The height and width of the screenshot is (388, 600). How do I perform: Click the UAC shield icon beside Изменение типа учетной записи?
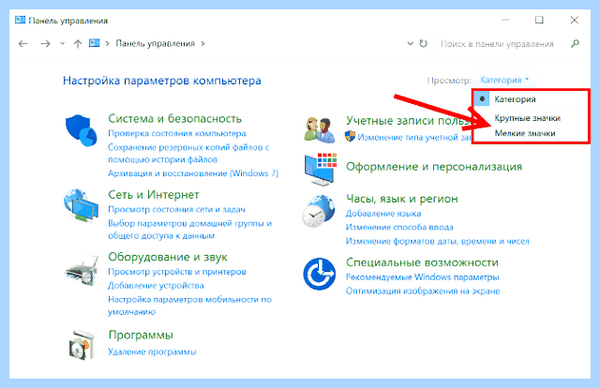[350, 136]
